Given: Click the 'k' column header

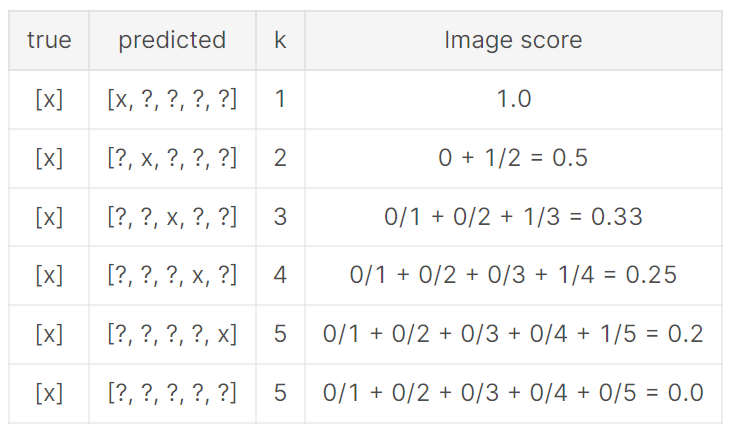Looking at the screenshot, I should click(x=280, y=41).
